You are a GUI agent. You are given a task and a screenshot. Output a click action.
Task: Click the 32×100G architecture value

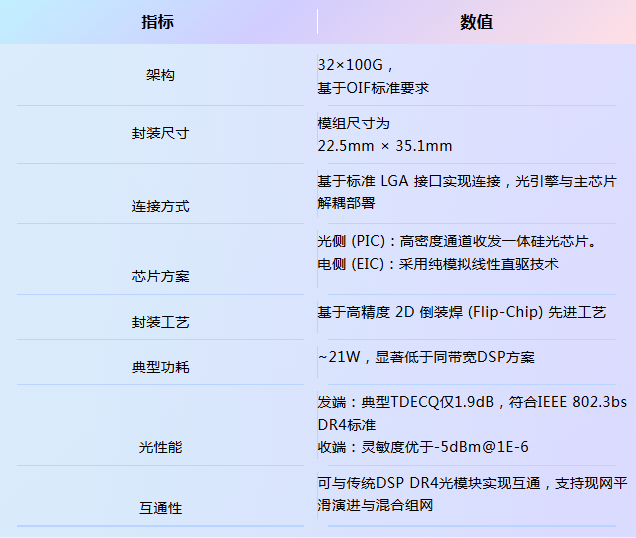pyautogui.click(x=356, y=64)
